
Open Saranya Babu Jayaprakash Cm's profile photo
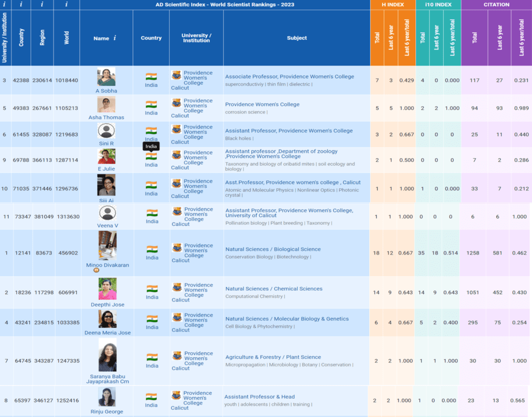(x=108, y=356)
